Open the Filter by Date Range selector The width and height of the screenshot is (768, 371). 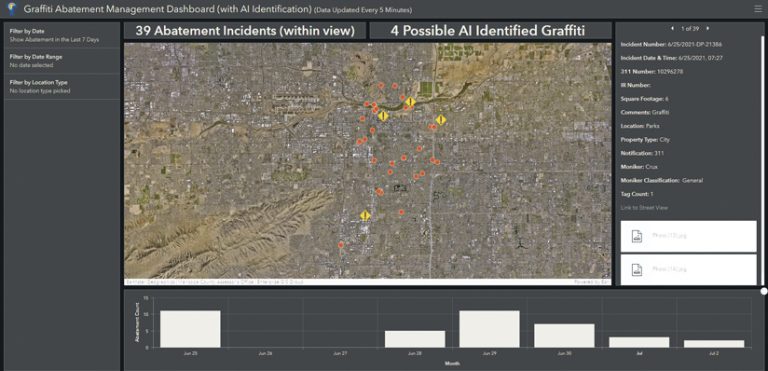62,61
